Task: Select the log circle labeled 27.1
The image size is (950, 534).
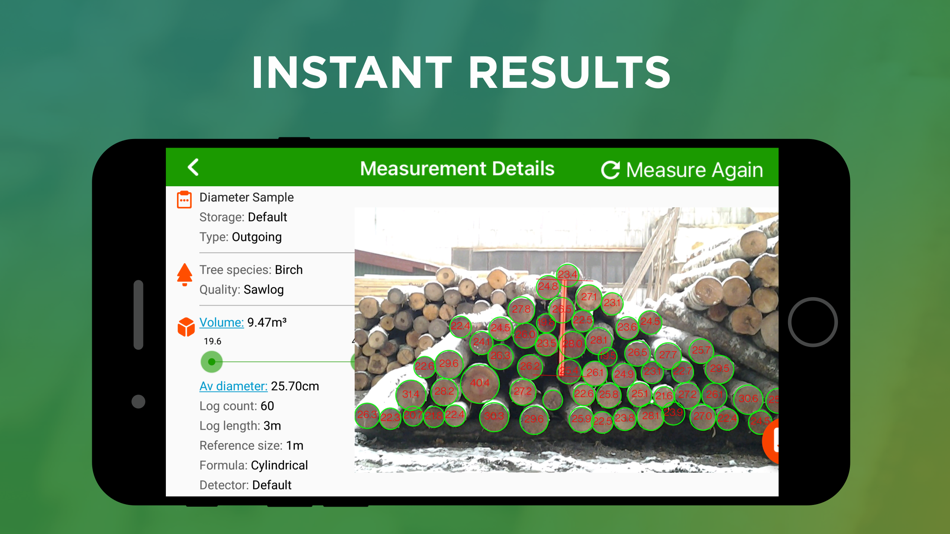Action: 589,297
